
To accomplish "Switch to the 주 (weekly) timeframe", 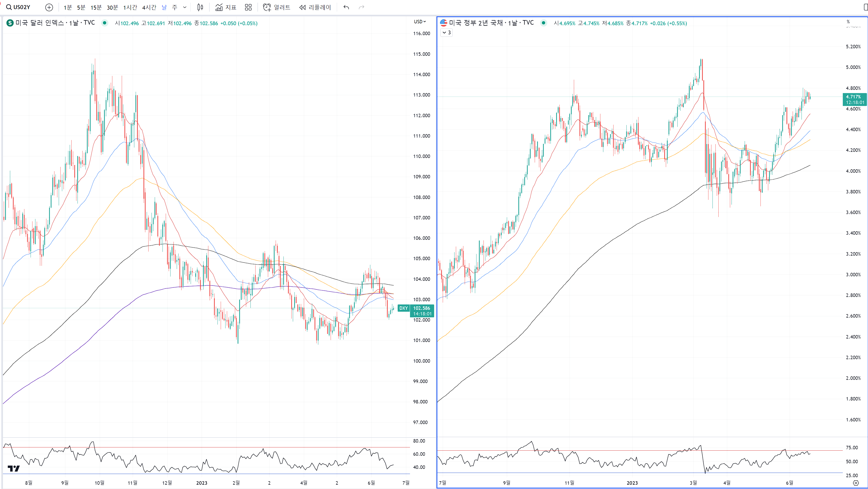I will pyautogui.click(x=175, y=8).
